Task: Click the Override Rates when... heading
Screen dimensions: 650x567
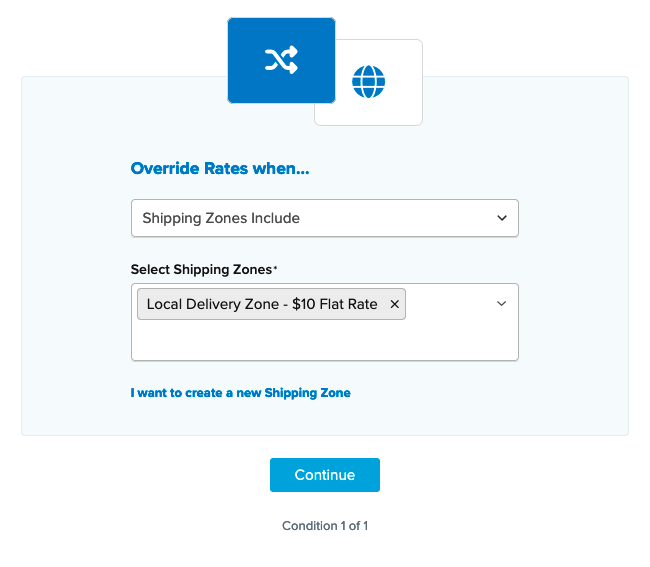Action: [x=220, y=169]
